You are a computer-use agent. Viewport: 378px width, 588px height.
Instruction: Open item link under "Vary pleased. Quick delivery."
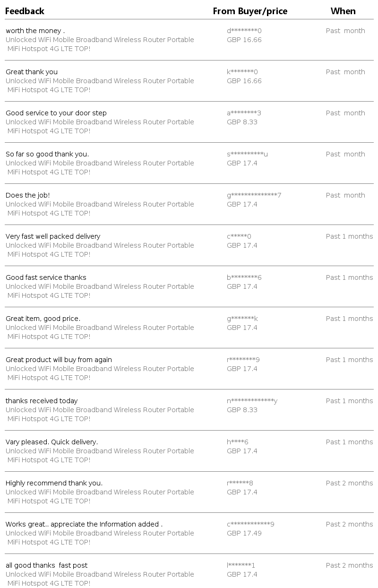click(x=100, y=451)
